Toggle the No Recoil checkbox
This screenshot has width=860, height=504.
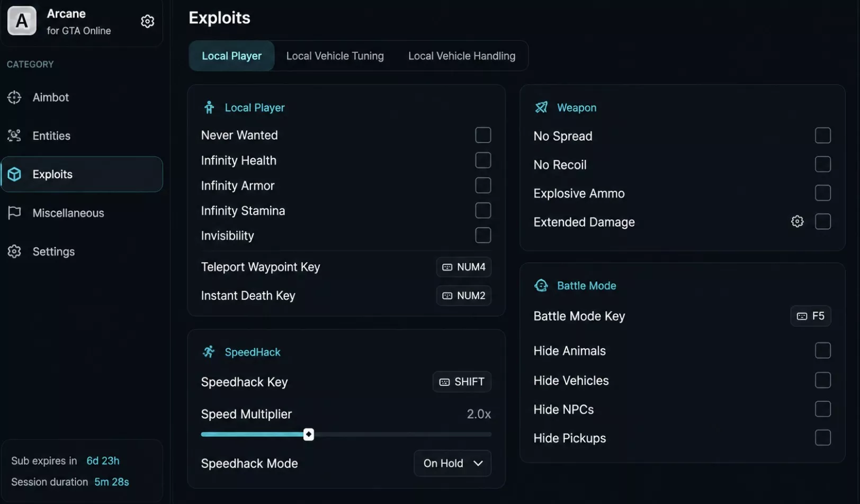[822, 164]
